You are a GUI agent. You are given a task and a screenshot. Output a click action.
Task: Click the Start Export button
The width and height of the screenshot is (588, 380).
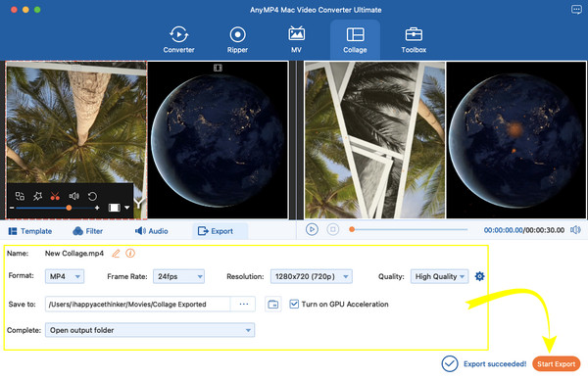click(x=556, y=364)
